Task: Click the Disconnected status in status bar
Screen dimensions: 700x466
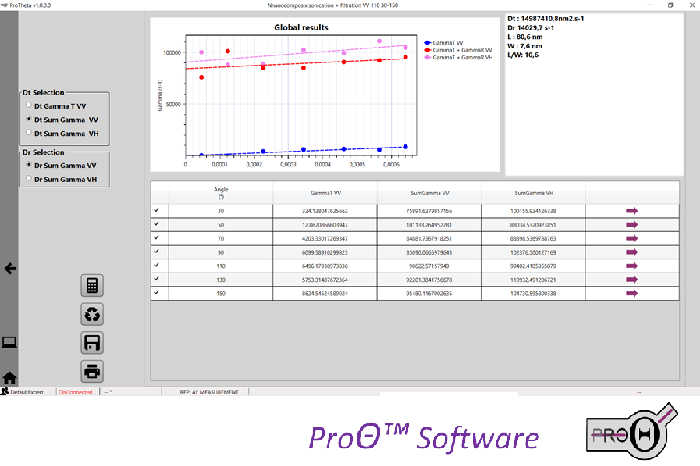Action: (x=75, y=393)
